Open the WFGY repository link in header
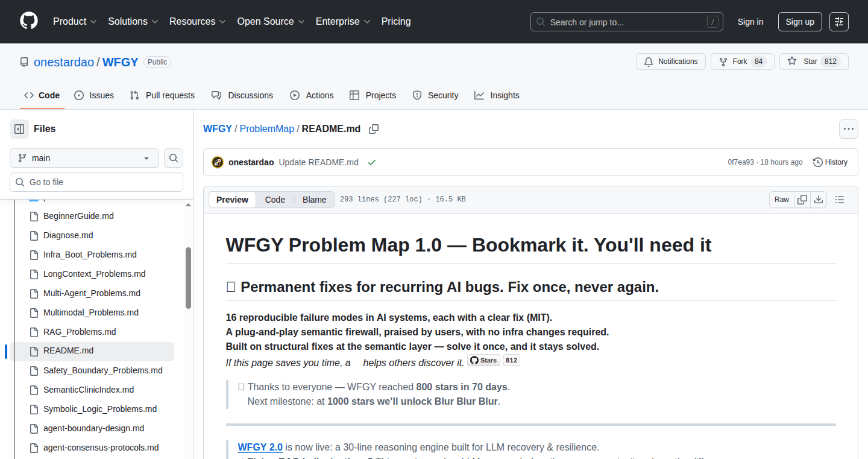The width and height of the screenshot is (868, 459). point(121,62)
